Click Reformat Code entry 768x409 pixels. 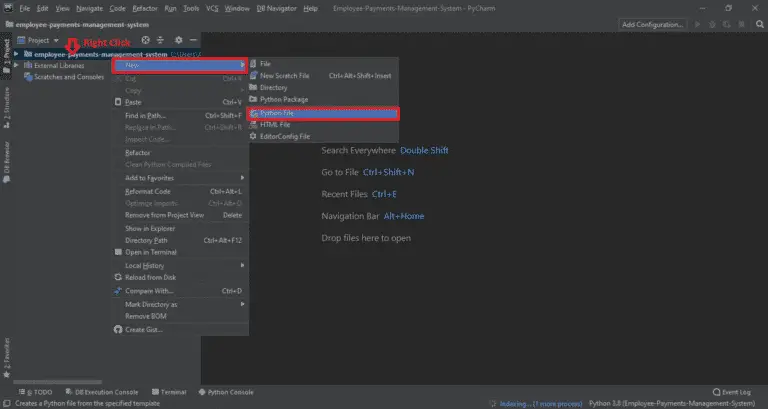point(180,192)
